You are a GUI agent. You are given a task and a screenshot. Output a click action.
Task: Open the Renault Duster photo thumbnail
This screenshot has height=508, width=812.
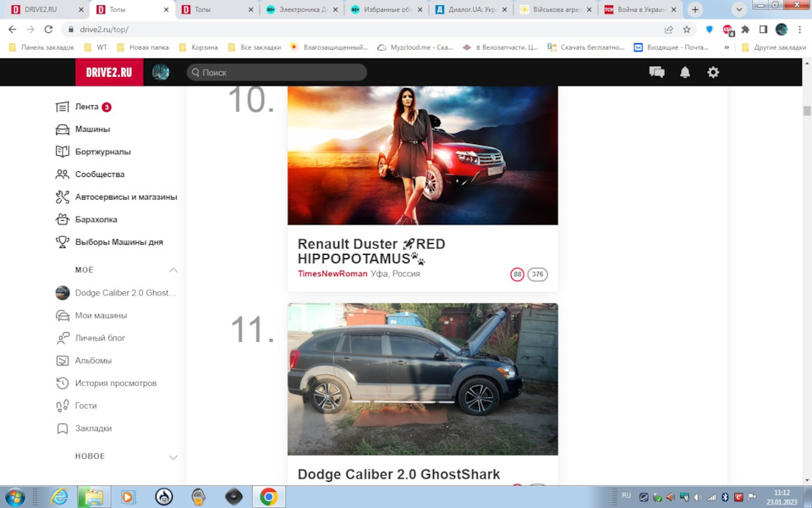(x=423, y=156)
